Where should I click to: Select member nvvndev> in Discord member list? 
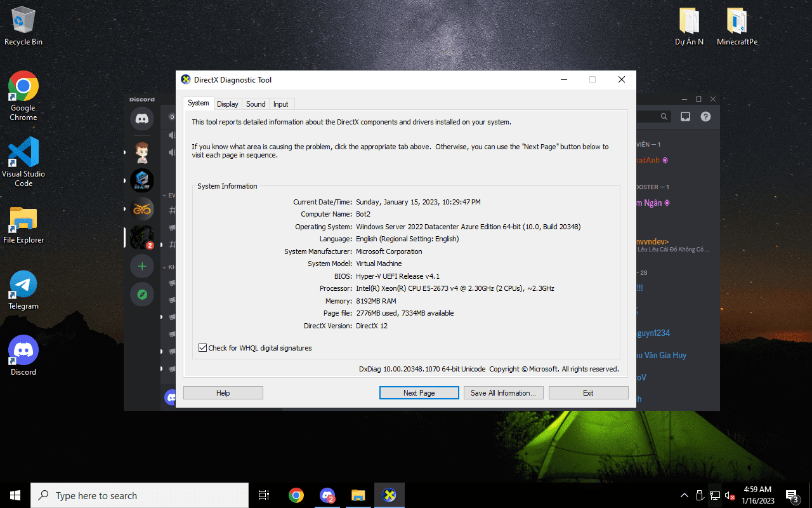pyautogui.click(x=653, y=242)
